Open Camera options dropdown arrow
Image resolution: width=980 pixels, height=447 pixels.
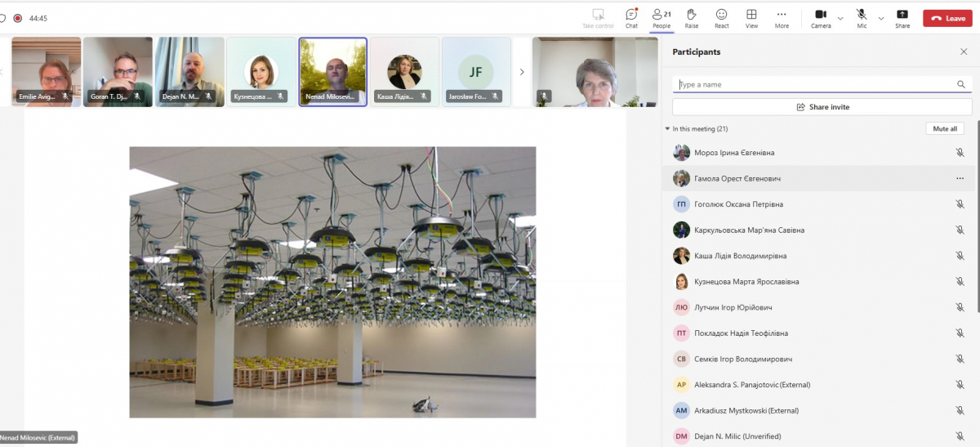coord(840,17)
